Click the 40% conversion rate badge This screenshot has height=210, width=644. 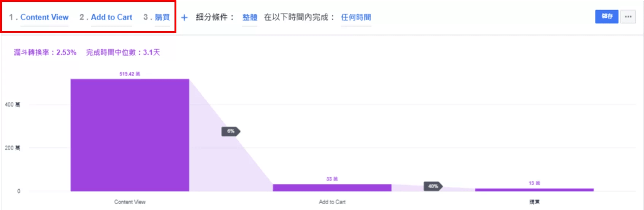[433, 186]
